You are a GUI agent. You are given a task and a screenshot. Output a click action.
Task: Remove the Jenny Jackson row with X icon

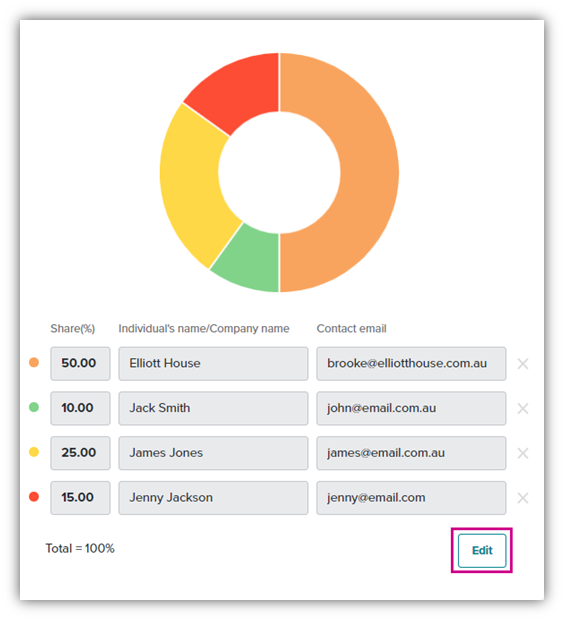(x=522, y=497)
